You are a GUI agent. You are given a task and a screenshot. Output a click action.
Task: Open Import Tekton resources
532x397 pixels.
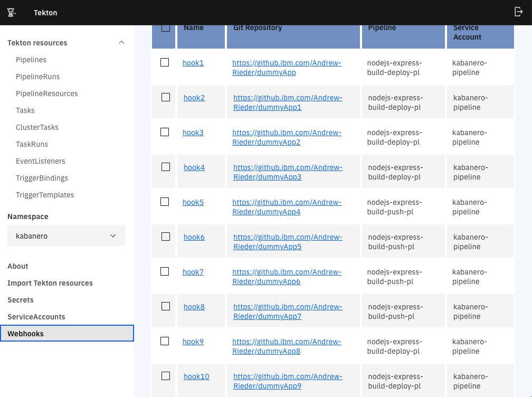(x=50, y=283)
